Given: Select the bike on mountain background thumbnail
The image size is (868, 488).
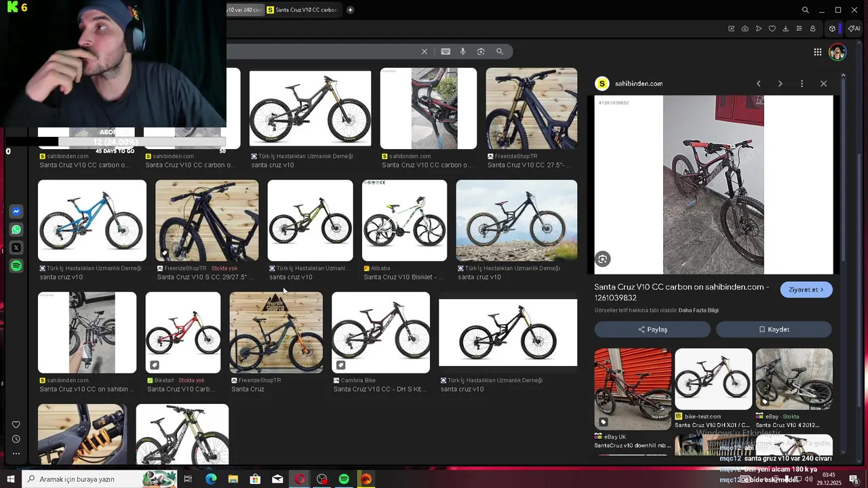Looking at the screenshot, I should (x=517, y=220).
